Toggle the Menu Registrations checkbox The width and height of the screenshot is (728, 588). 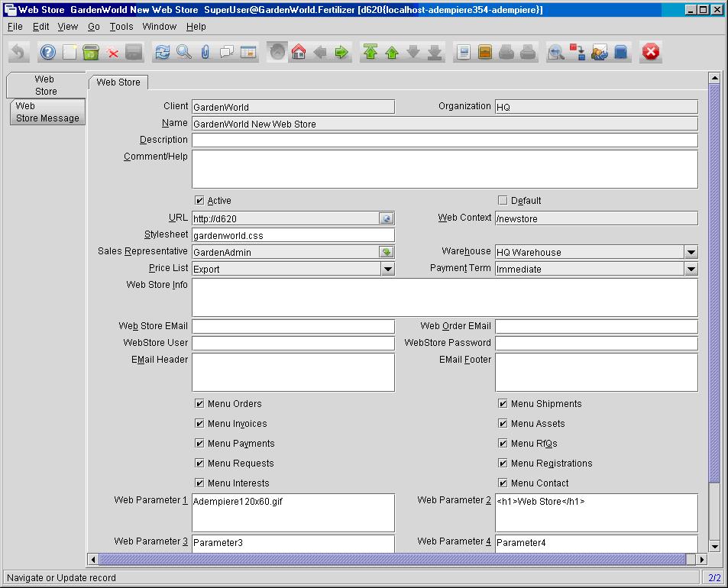click(x=503, y=464)
